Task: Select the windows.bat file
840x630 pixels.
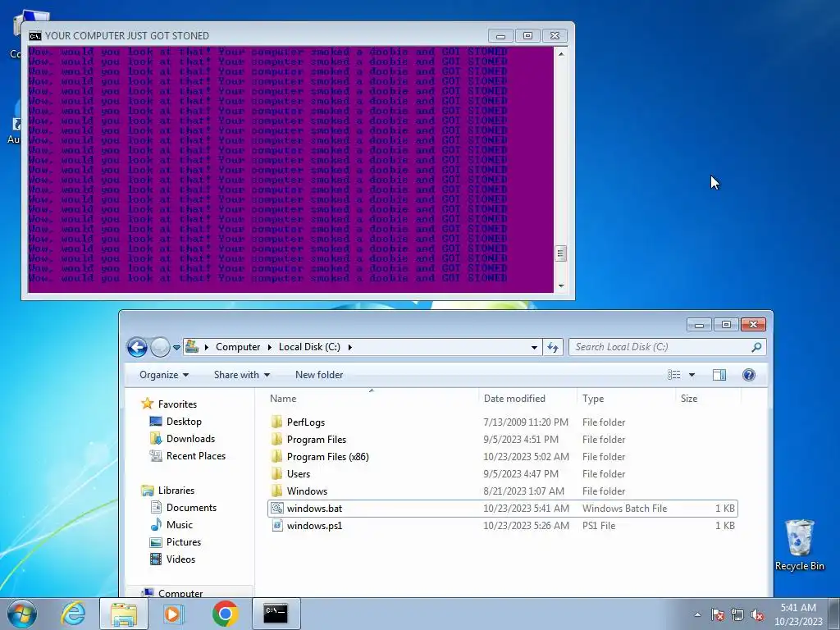Action: pos(503,509)
